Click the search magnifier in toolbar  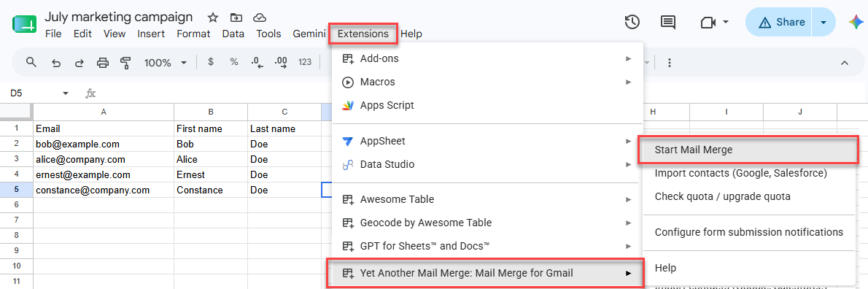(31, 62)
